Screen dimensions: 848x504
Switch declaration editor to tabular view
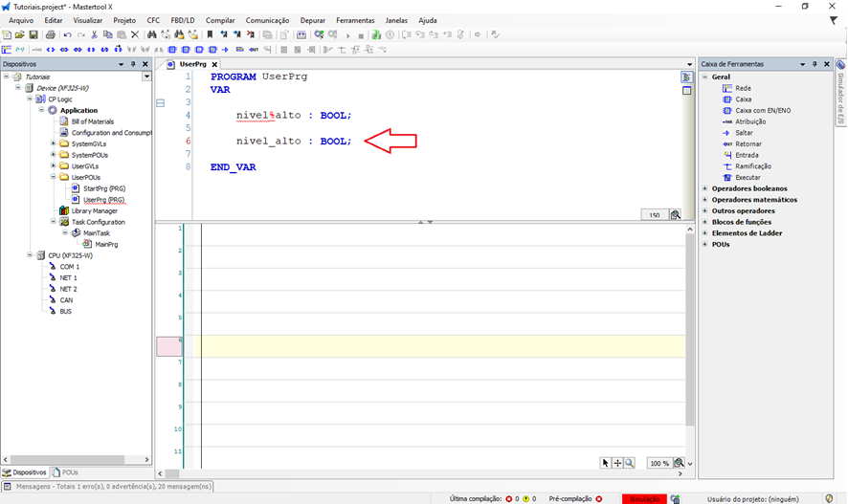pyautogui.click(x=686, y=91)
